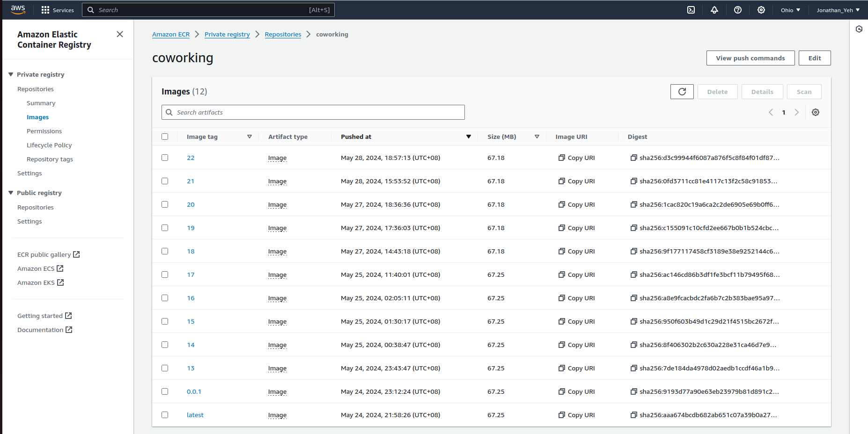Collapse the Public registry section

click(11, 193)
